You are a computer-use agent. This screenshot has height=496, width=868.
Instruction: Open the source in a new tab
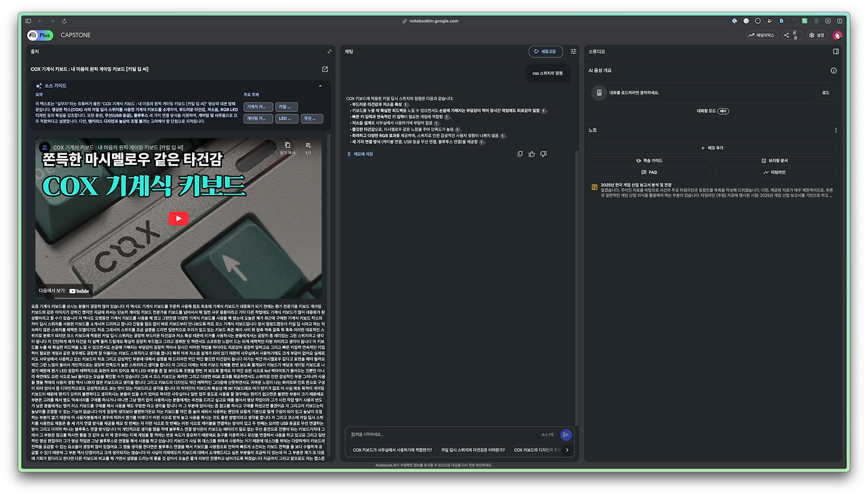325,69
